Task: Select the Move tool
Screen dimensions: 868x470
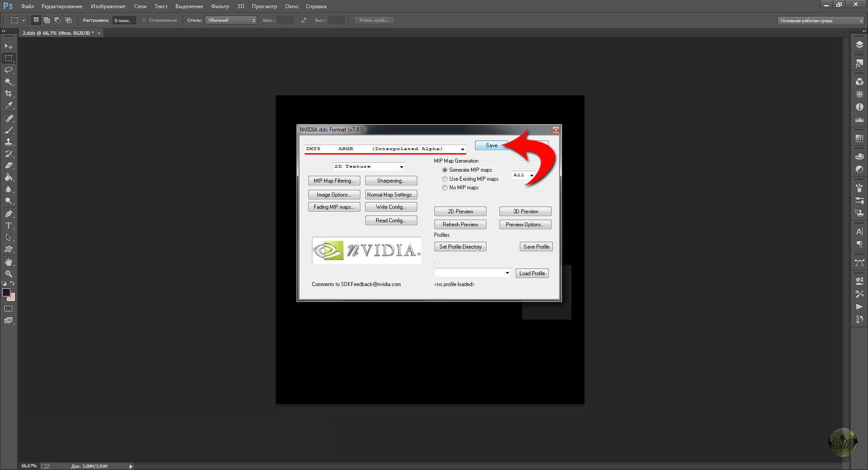Action: click(9, 47)
